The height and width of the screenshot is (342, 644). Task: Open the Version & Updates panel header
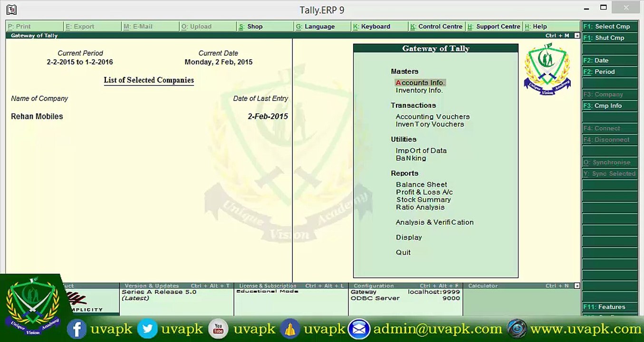pyautogui.click(x=177, y=286)
